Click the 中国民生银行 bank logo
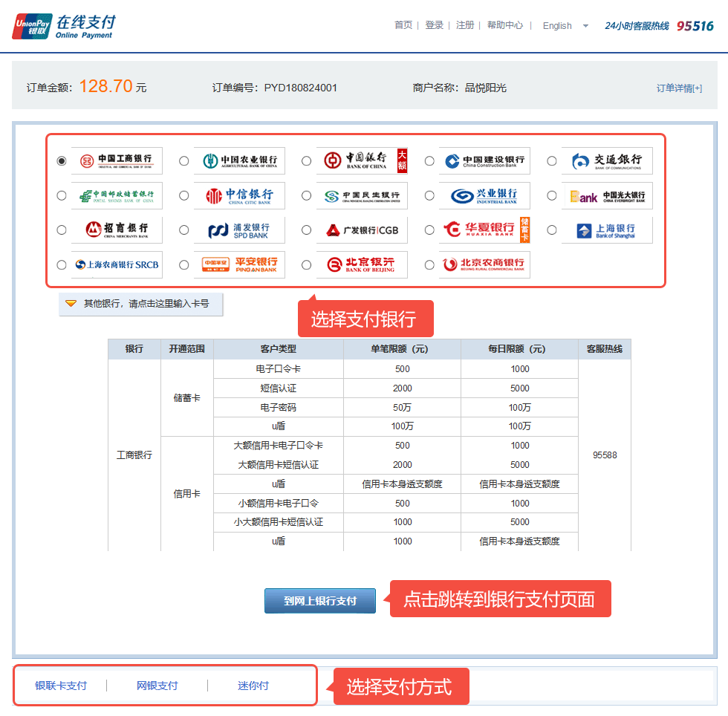 (363, 195)
